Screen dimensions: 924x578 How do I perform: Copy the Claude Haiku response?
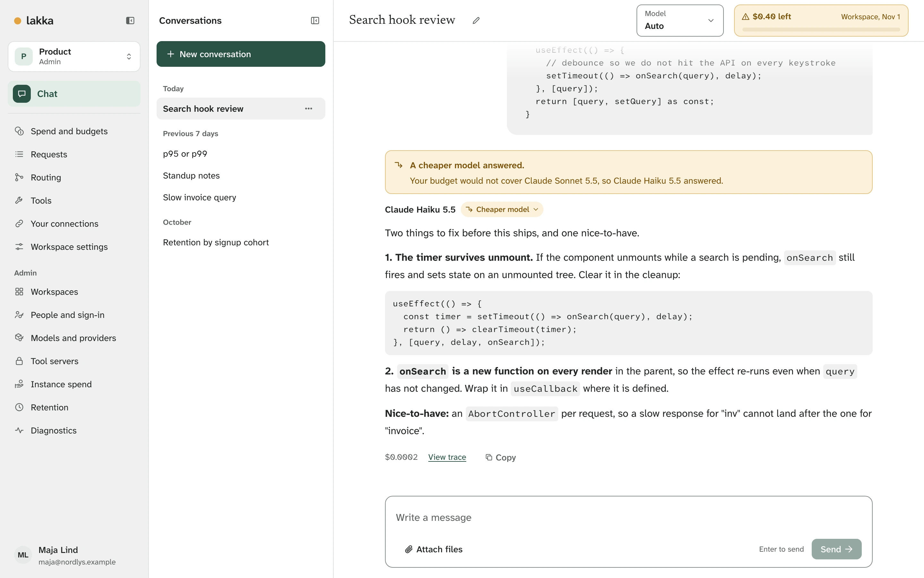tap(501, 457)
